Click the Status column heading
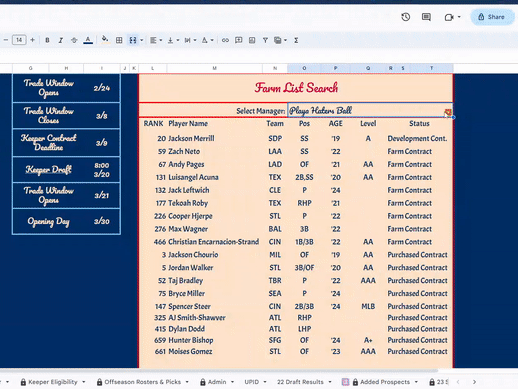 [419, 123]
